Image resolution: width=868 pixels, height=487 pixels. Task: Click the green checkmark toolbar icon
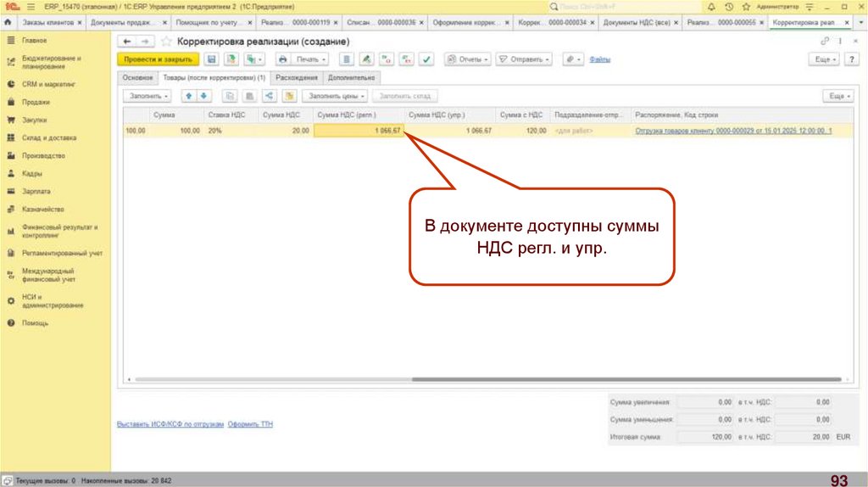click(426, 59)
